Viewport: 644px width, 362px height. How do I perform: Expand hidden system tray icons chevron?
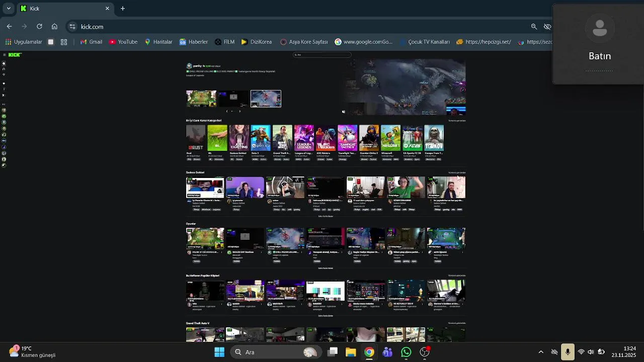541,352
